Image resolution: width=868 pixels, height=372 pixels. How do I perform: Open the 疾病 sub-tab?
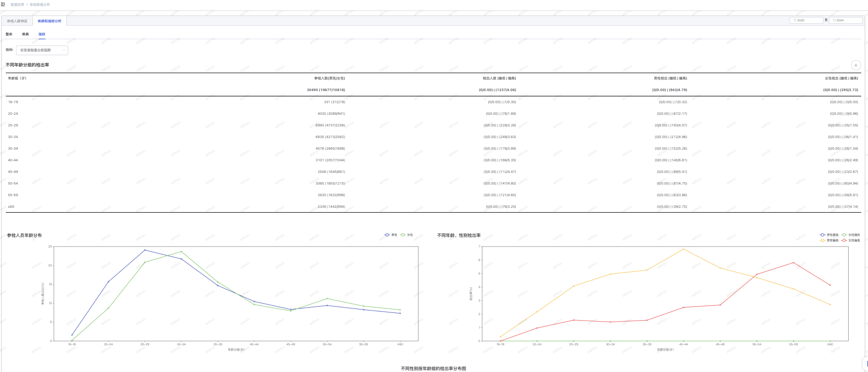[25, 34]
